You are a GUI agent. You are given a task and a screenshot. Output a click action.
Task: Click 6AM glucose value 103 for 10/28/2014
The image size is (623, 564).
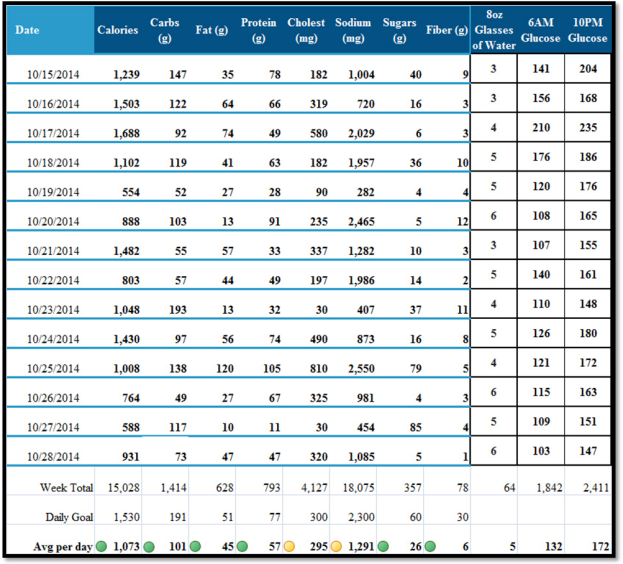tap(541, 451)
